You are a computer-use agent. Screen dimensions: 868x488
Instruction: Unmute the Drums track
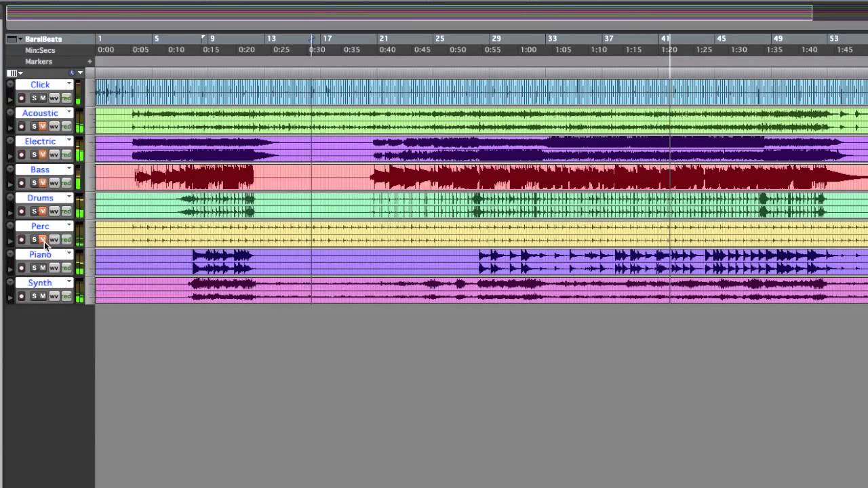tap(43, 211)
